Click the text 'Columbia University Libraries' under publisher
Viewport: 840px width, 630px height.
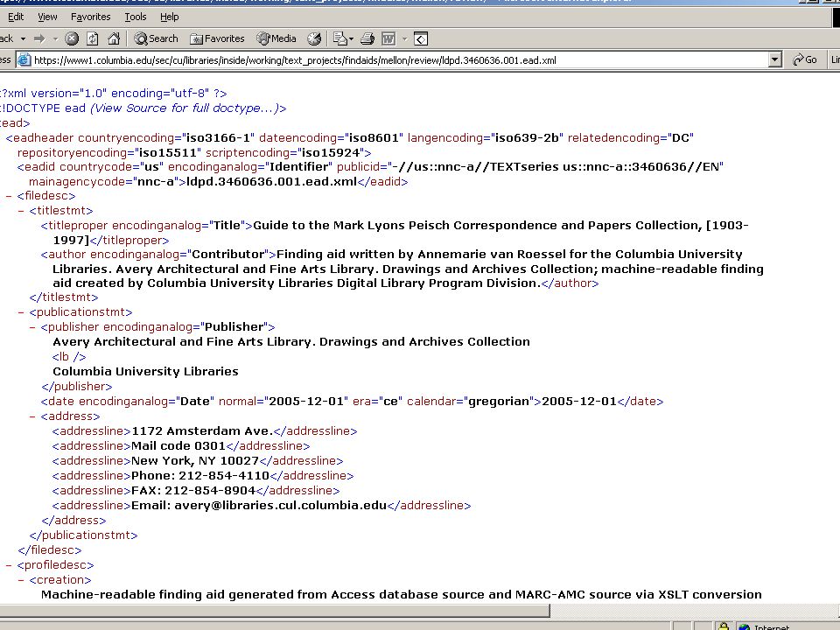[x=145, y=371]
